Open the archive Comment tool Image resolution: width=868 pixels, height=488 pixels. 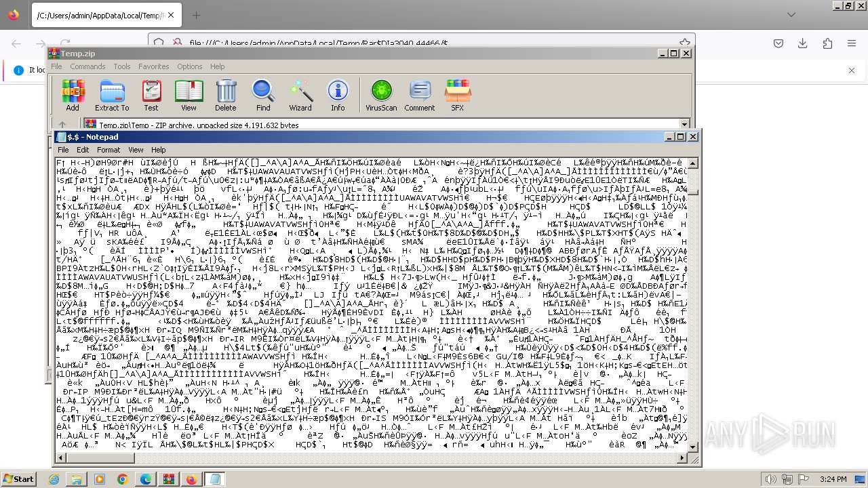pos(420,95)
